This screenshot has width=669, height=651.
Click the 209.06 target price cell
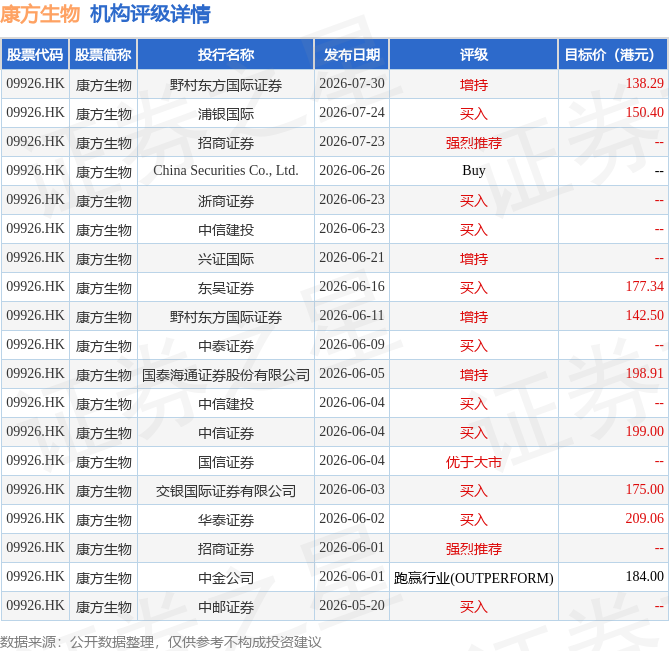click(x=613, y=519)
